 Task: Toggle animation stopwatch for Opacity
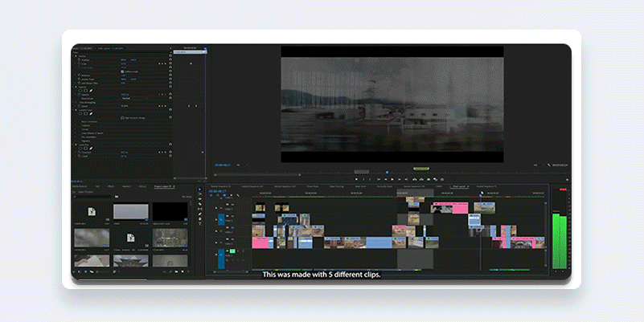point(80,94)
